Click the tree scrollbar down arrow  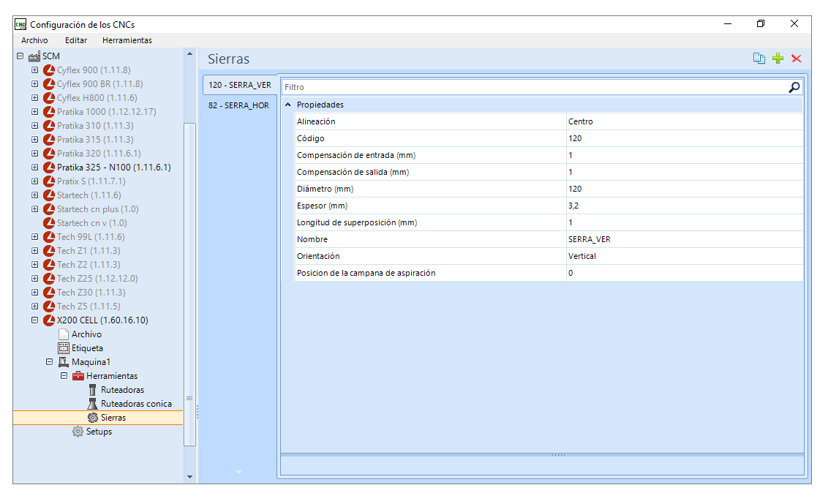[189, 477]
